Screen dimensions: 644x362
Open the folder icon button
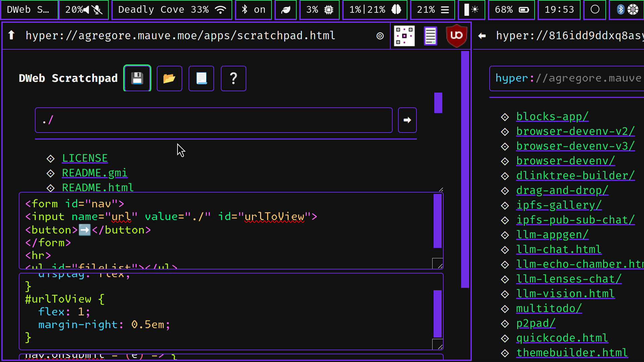[169, 79]
